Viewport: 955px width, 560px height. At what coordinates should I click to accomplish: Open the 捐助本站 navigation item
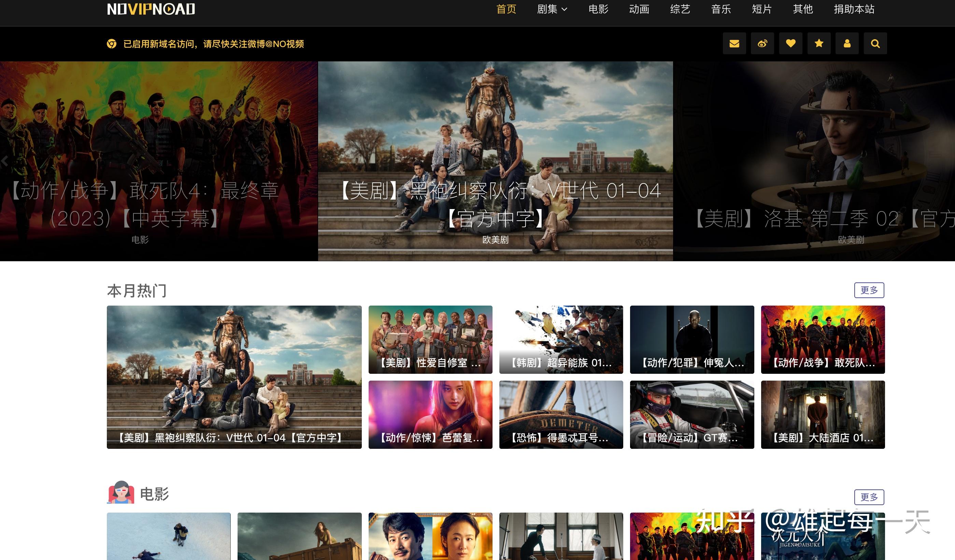point(854,9)
